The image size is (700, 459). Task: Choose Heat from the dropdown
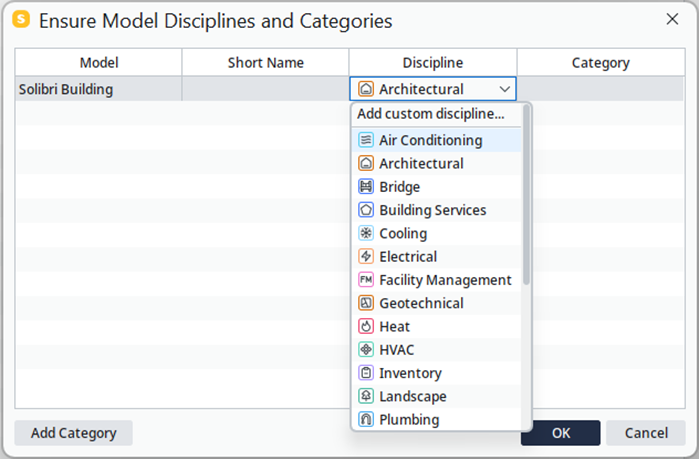coord(437,326)
